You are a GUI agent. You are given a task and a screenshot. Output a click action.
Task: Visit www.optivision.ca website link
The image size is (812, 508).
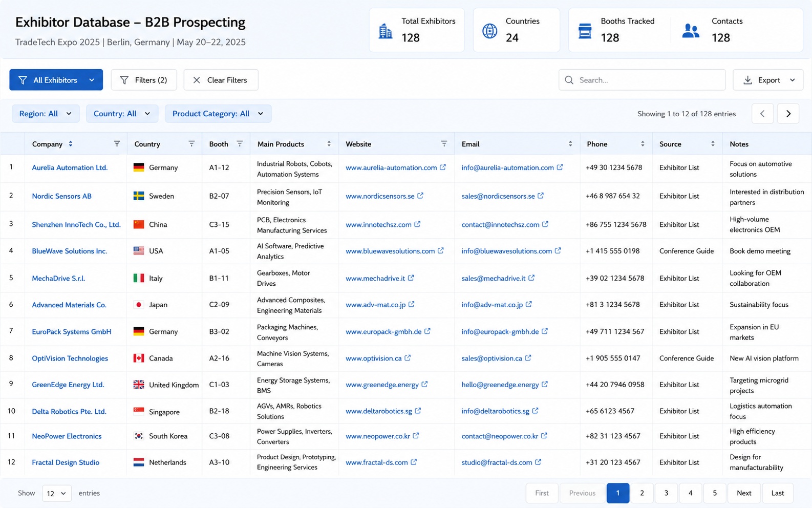[374, 358]
